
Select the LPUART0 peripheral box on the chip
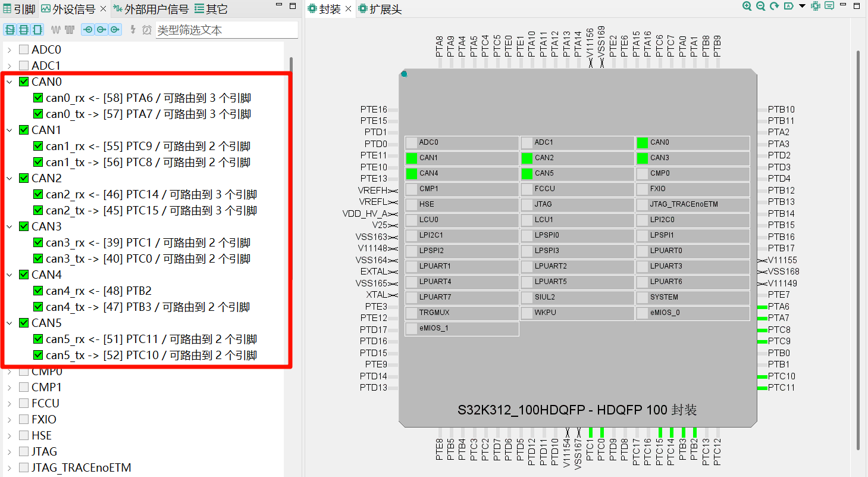pyautogui.click(x=692, y=251)
